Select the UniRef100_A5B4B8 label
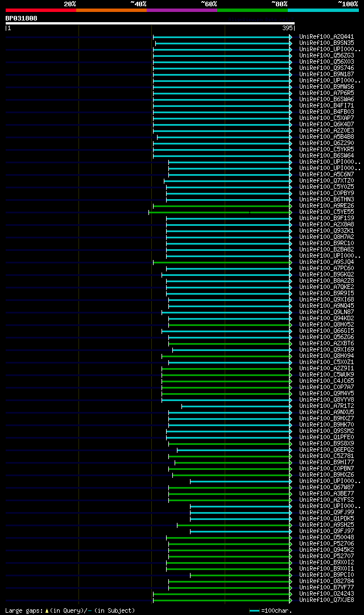364x615 pixels. [326, 137]
